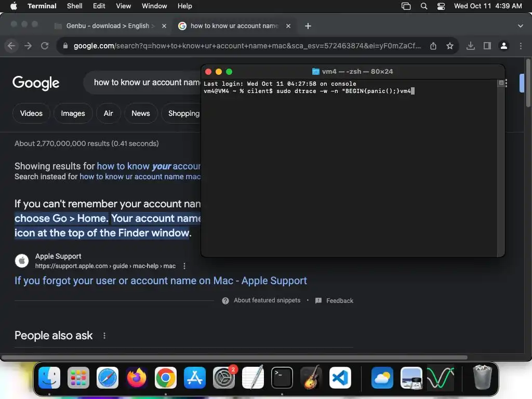Close the Genbu download tab
The width and height of the screenshot is (532, 399).
[x=164, y=26]
